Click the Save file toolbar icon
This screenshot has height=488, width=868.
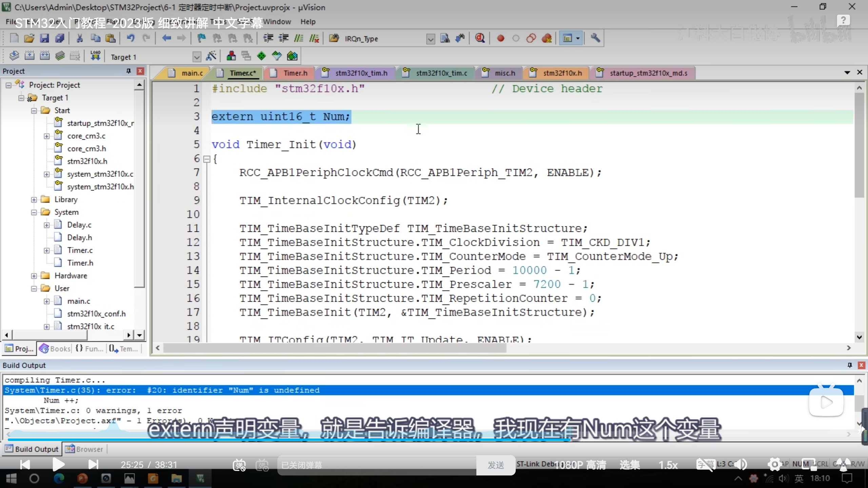[44, 38]
